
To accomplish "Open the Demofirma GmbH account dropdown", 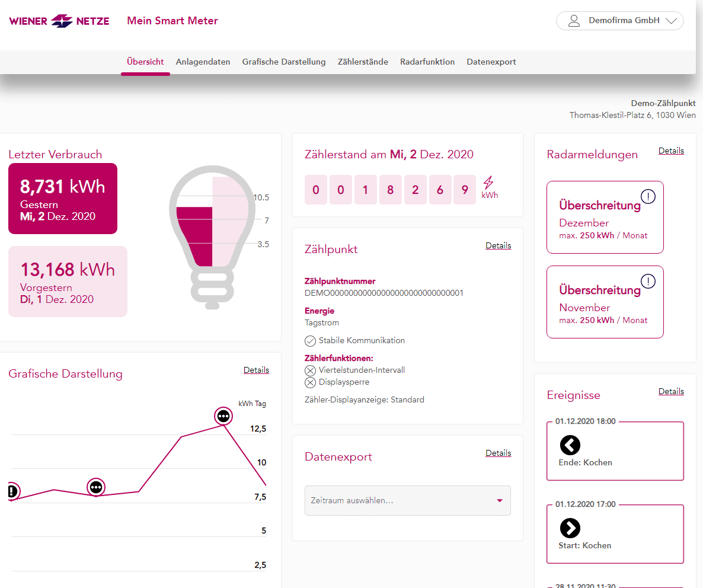I will coord(619,21).
